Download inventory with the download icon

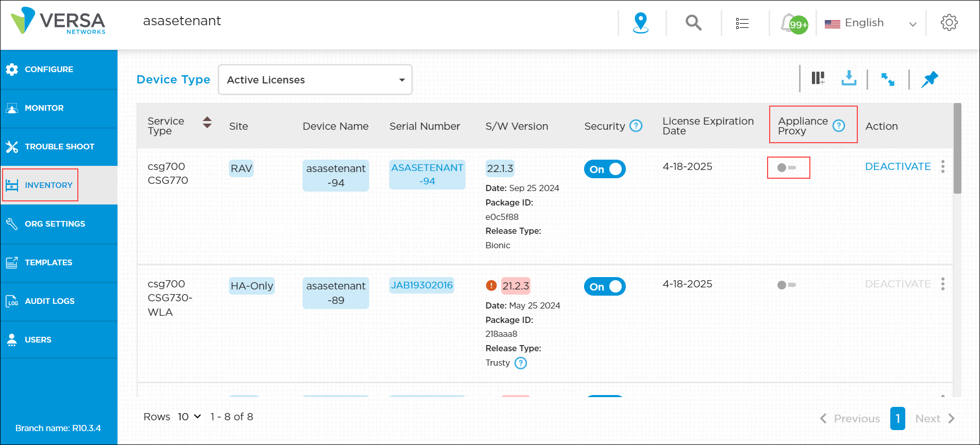point(849,78)
